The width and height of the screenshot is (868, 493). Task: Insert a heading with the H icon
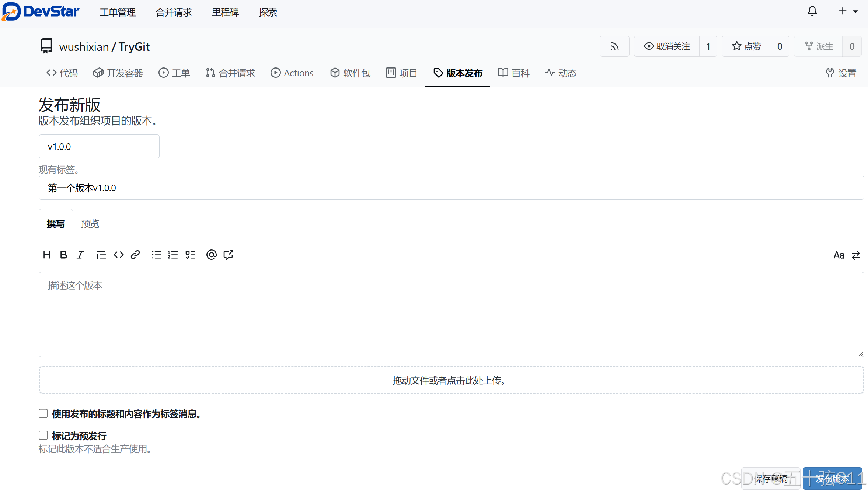(x=47, y=255)
